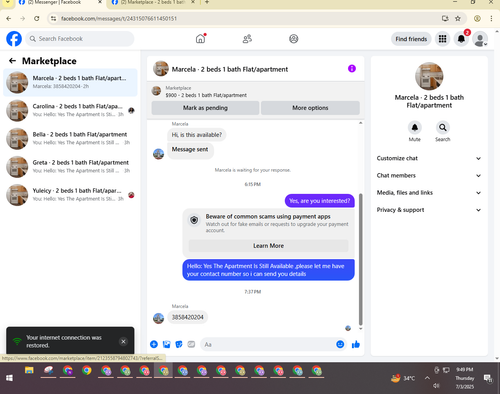Expand Media, files and links section

429,193
